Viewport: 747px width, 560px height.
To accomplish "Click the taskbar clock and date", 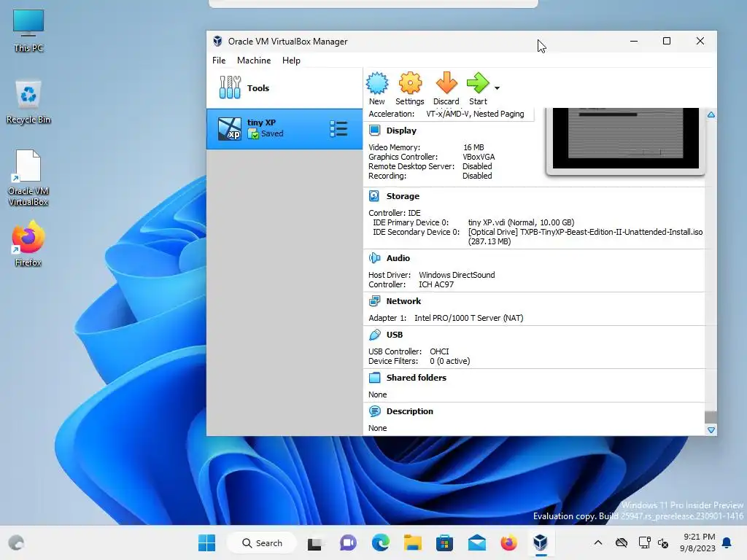I will click(698, 542).
